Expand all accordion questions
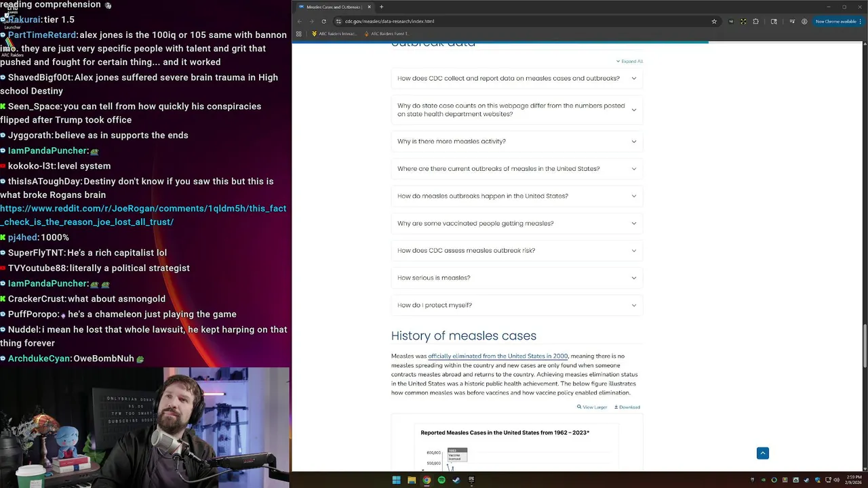Screen dimensions: 868x488 [x=629, y=61]
